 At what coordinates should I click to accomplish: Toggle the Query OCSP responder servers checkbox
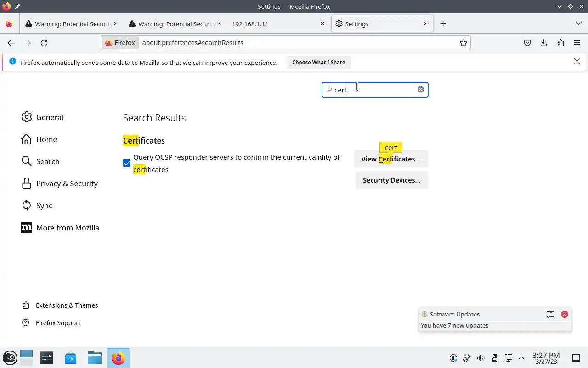click(127, 163)
